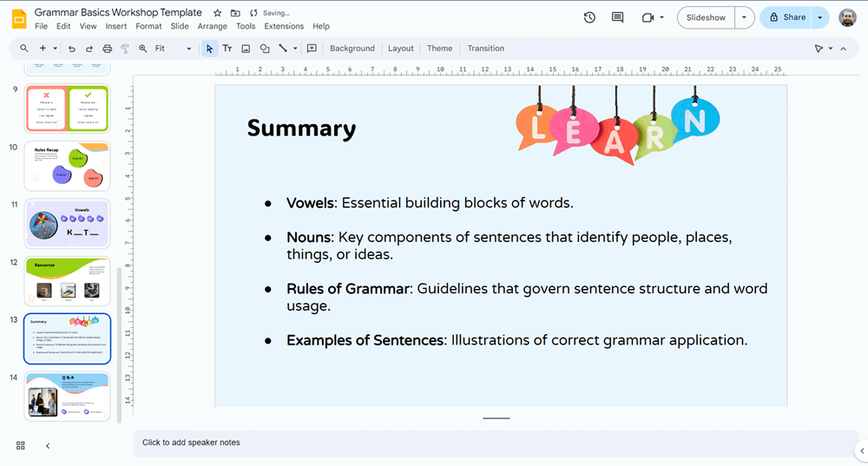Click the Paint format icon
The width and height of the screenshot is (868, 466).
[125, 49]
